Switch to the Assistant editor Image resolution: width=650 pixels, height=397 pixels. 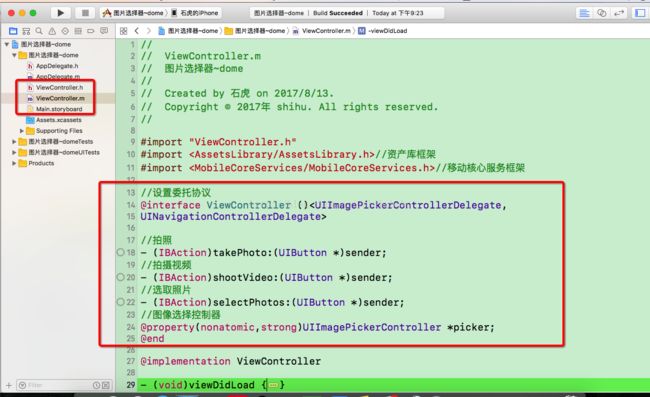coord(601,13)
